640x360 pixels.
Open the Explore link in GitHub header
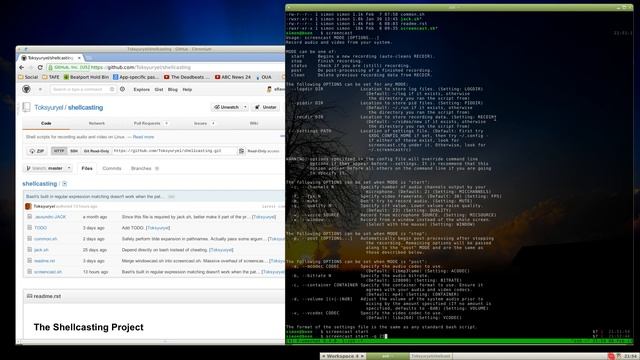click(142, 89)
